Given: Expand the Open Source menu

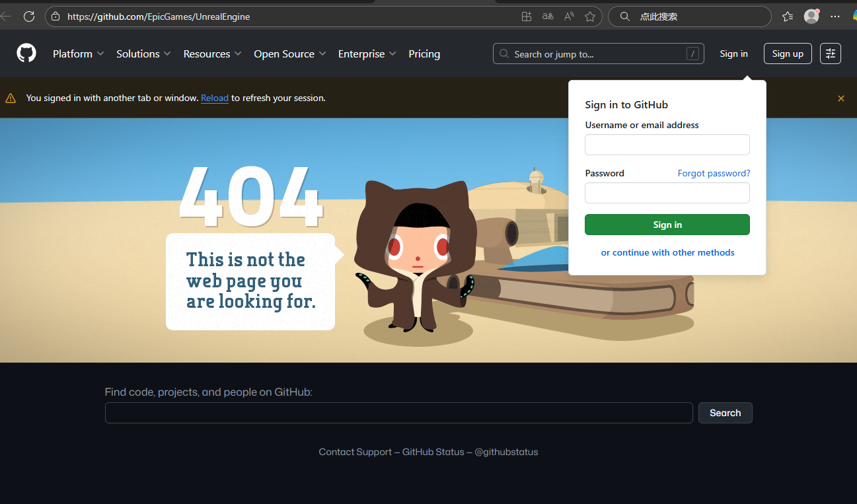Looking at the screenshot, I should tap(290, 54).
